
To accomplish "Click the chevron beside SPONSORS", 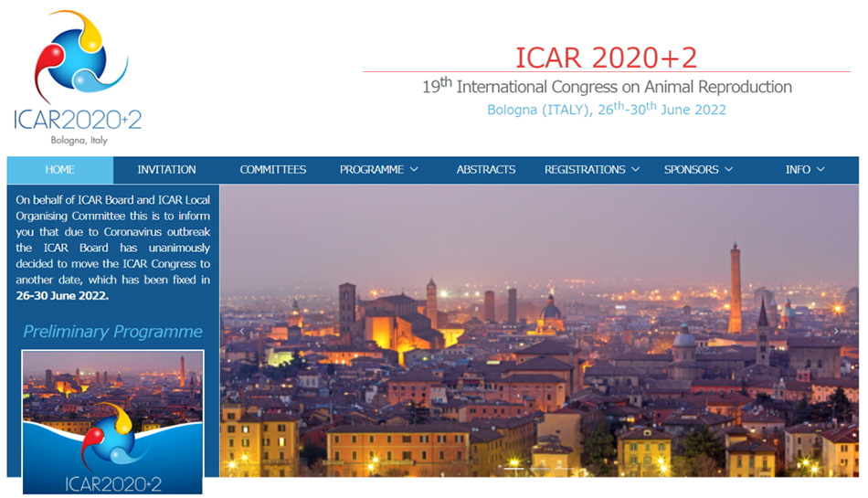I will (x=728, y=170).
